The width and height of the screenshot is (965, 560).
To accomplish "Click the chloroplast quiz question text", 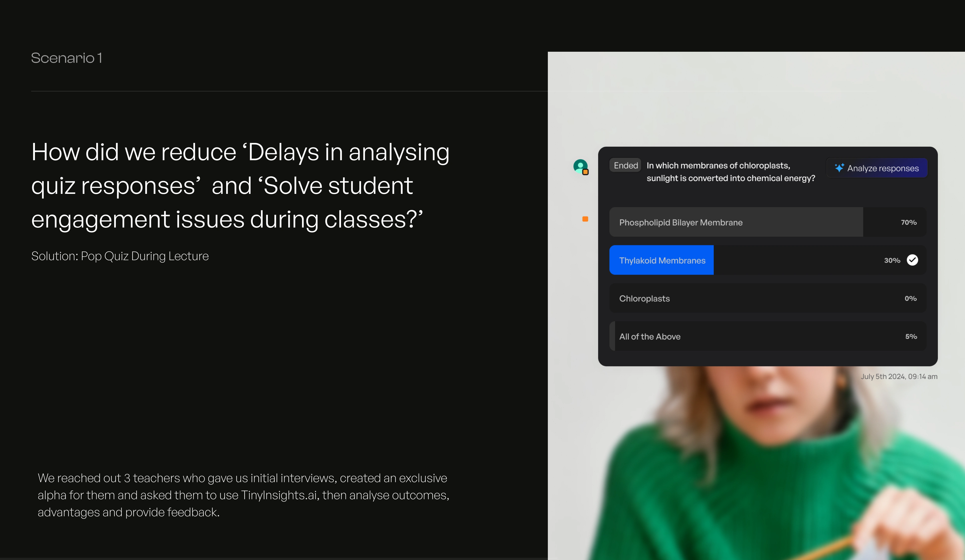I will coord(731,172).
